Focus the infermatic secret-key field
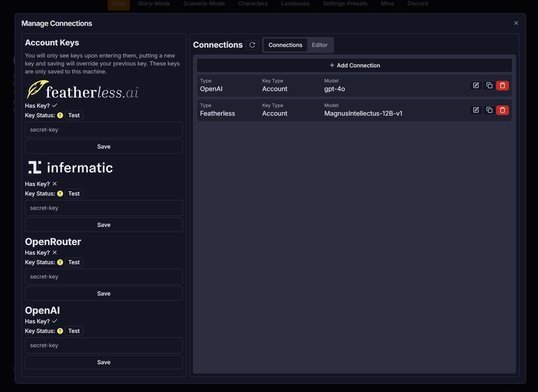Screen dimensions: 538x392 click(104, 208)
